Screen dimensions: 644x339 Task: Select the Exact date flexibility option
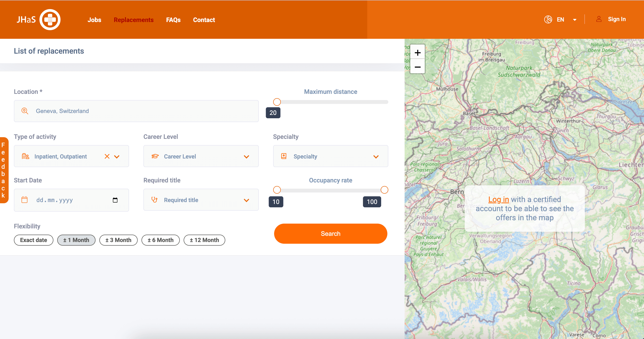pos(34,240)
